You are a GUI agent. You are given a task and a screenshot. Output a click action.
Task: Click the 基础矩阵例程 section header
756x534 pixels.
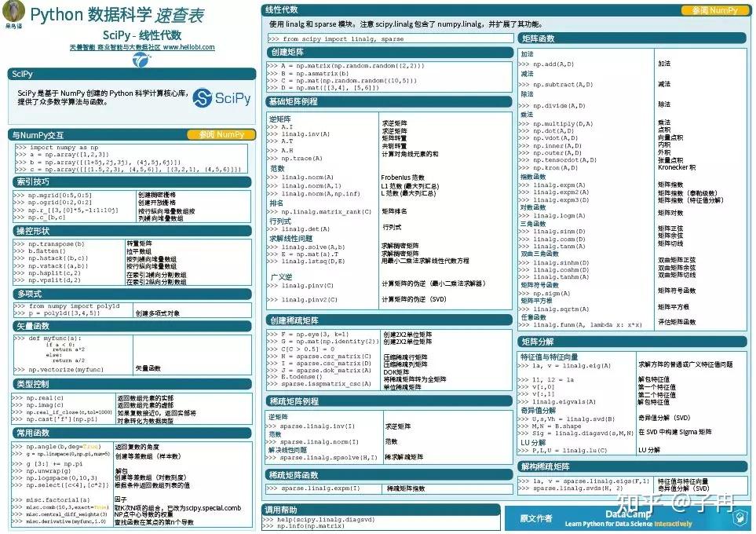click(x=389, y=102)
